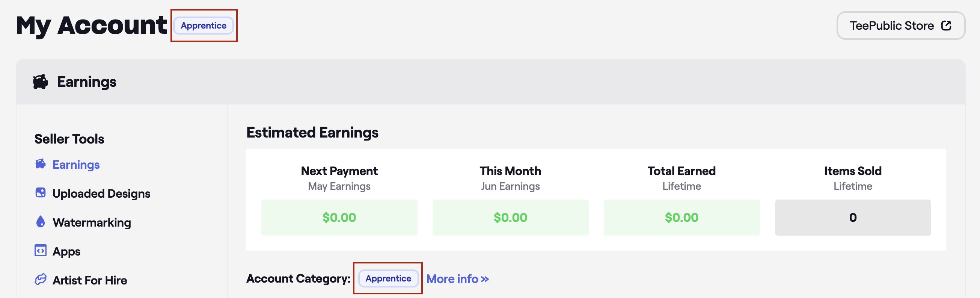980x298 pixels.
Task: Click the Apprentice badge beside My Account
Action: pyautogui.click(x=204, y=26)
